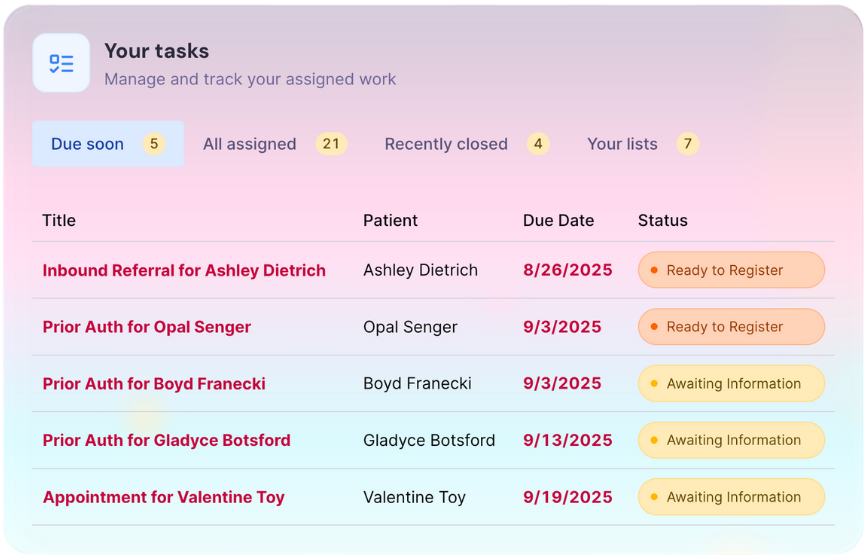Screen dimensions: 867x557
Task: Click Opal Senger's Ready to Register badge
Action: (731, 327)
